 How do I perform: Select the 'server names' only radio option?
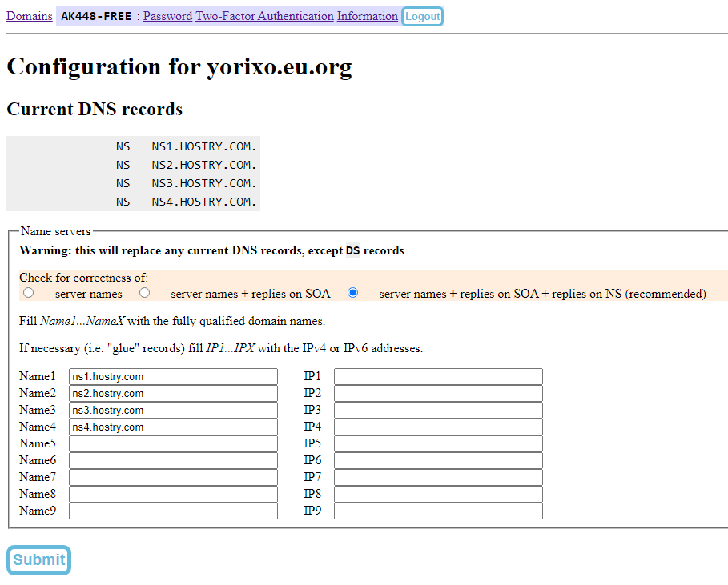[x=29, y=293]
